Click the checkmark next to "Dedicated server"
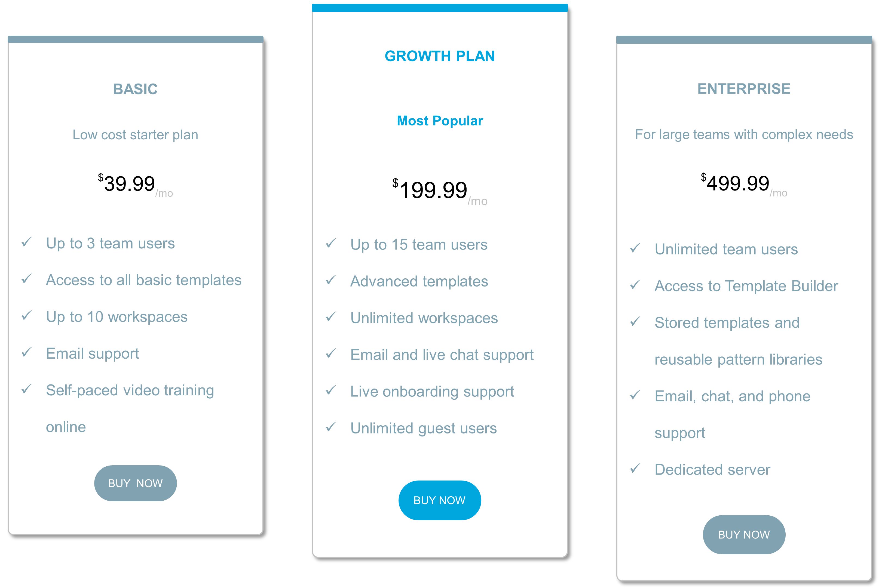This screenshot has width=882, height=588. (x=635, y=468)
